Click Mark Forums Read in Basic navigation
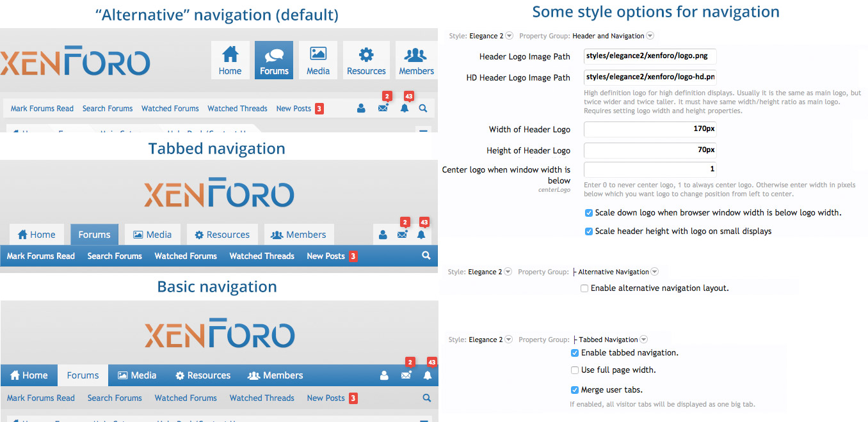Image resolution: width=868 pixels, height=422 pixels. pyautogui.click(x=41, y=398)
